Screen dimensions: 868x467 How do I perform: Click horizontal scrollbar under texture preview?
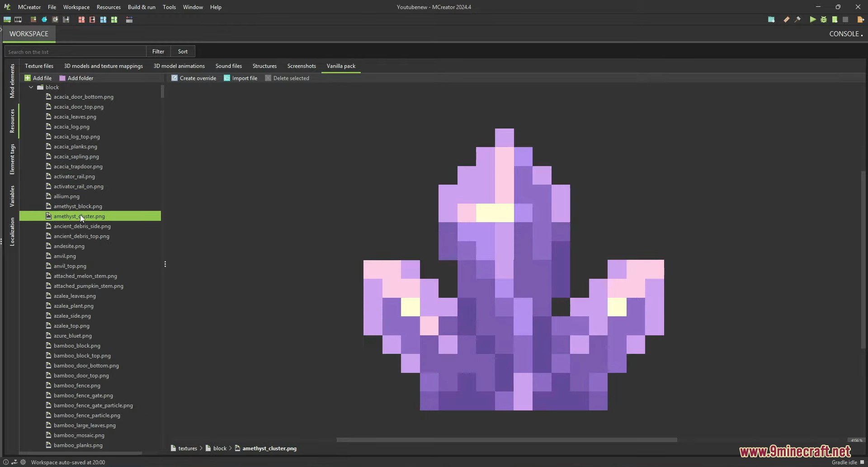(507, 440)
